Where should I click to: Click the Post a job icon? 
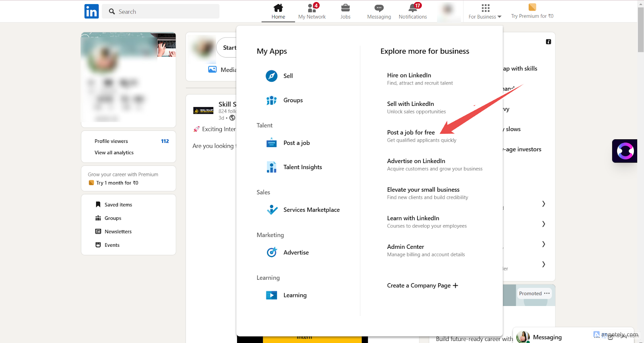click(272, 143)
